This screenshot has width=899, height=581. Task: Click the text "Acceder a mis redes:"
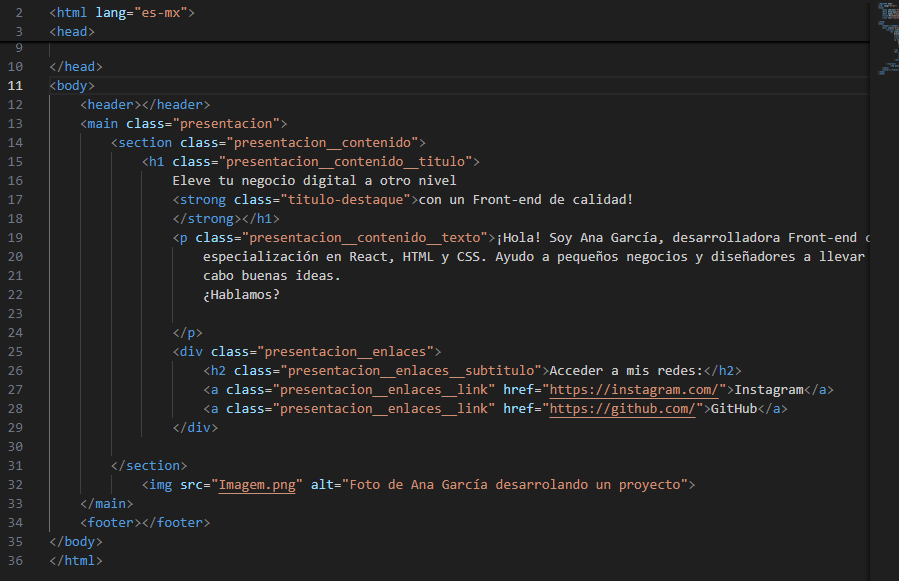click(x=626, y=371)
